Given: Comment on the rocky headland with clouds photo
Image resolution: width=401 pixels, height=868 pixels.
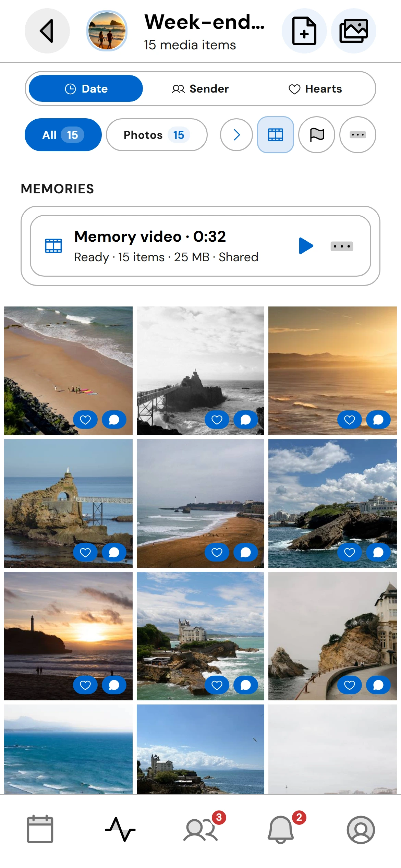Looking at the screenshot, I should point(378,552).
